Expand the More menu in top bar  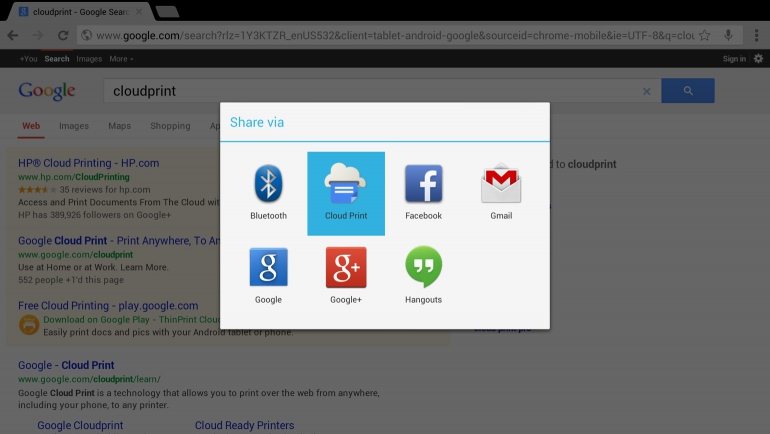[x=121, y=59]
